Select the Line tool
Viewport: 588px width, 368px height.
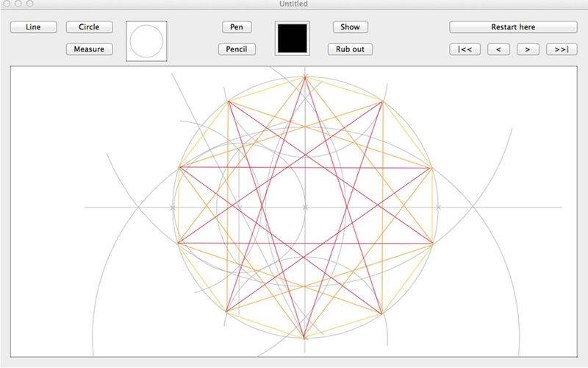tap(33, 27)
